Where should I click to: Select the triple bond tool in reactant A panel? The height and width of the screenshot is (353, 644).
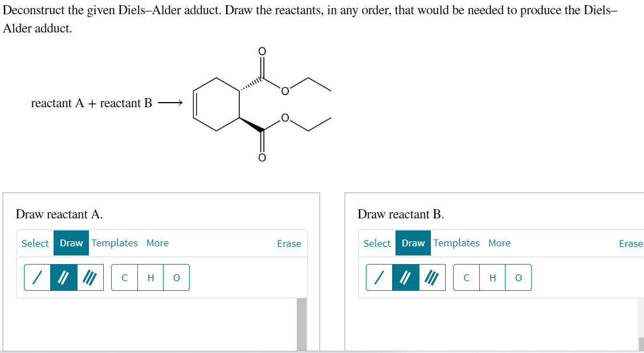point(87,277)
